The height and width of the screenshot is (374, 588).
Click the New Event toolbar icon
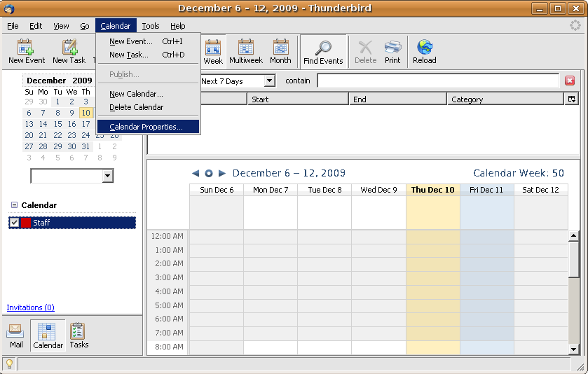coord(25,47)
